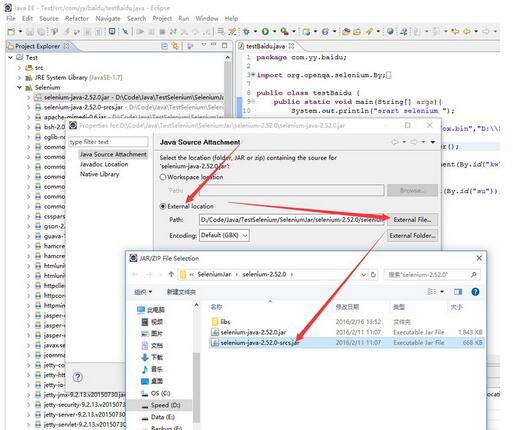Select Native Library in properties list
Screen dimensions: 513x430
[99, 174]
